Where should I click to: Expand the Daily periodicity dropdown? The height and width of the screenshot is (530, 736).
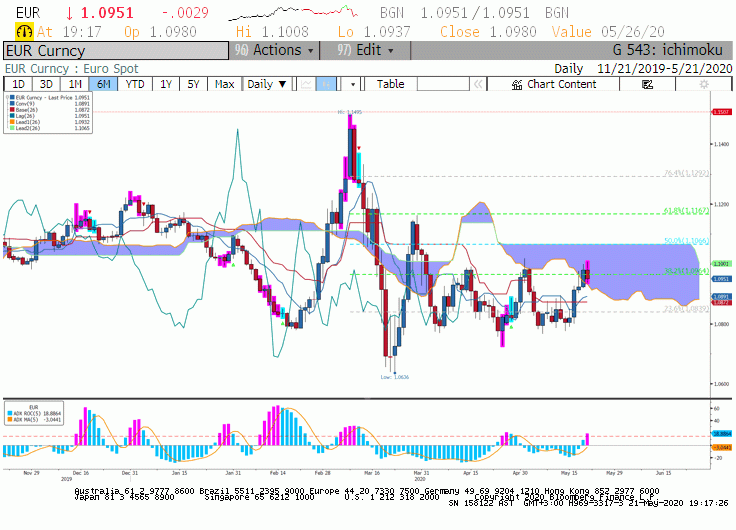267,84
